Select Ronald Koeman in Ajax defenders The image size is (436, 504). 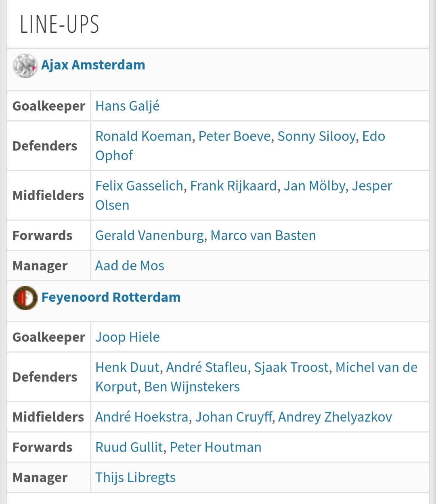pos(143,136)
